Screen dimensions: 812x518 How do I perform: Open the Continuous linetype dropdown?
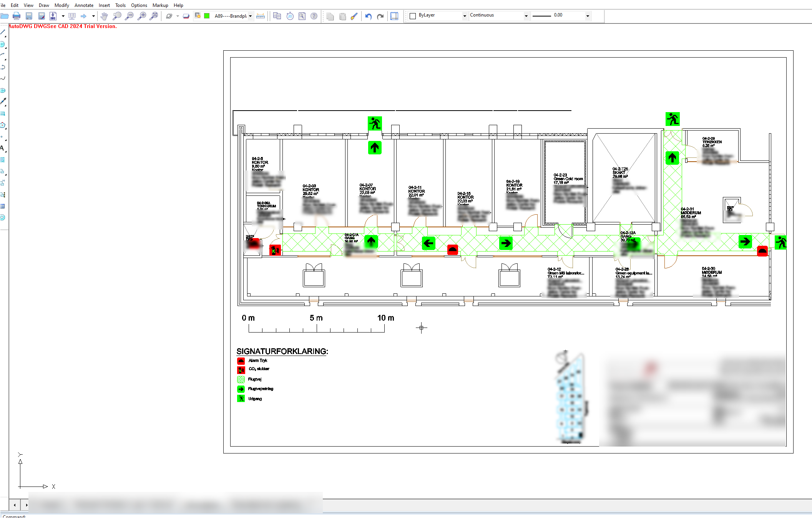tap(526, 16)
